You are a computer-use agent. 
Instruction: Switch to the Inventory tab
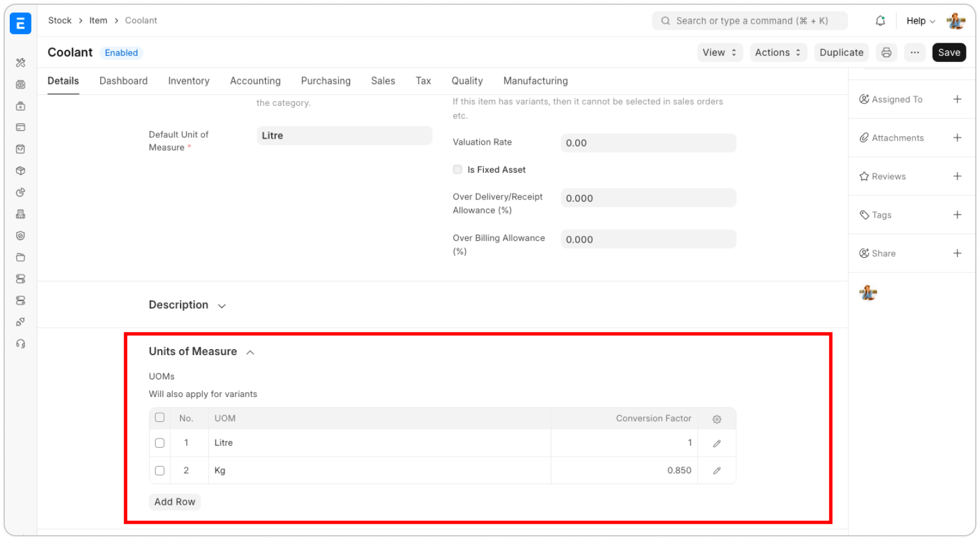tap(188, 81)
